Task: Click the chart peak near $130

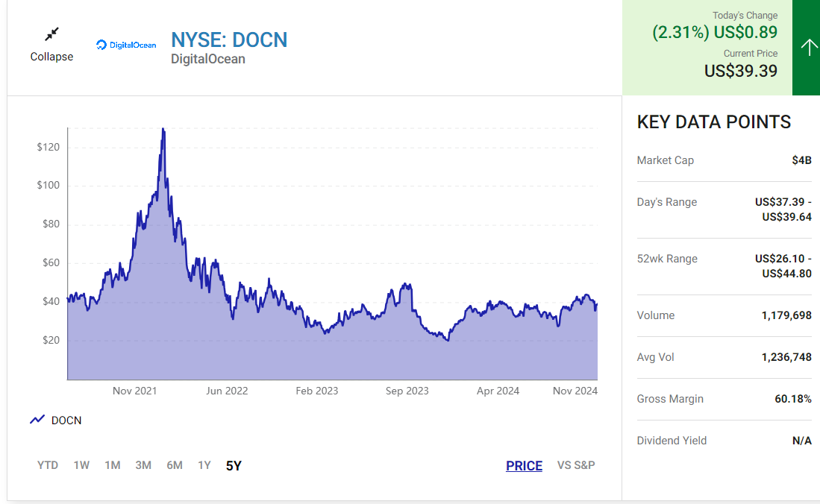Action: click(163, 129)
